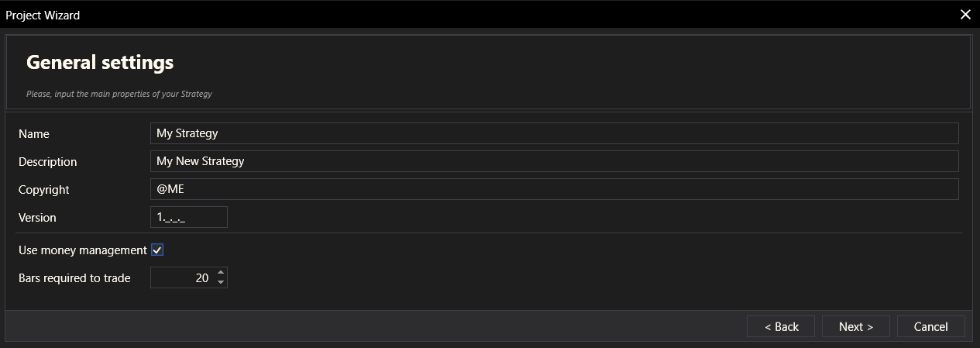Increase Bars required using the up arrow

tap(221, 272)
